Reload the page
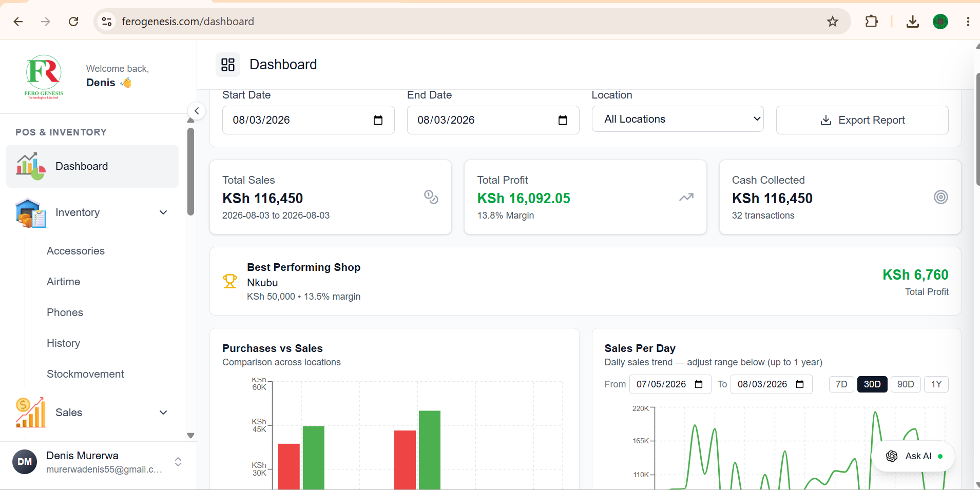Screen dimensions: 980x490 (73, 22)
